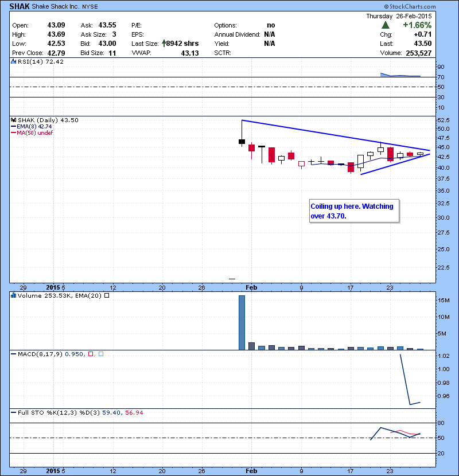Click the black square after Volume EMA(20)
The image size is (459, 476).
coord(107,295)
